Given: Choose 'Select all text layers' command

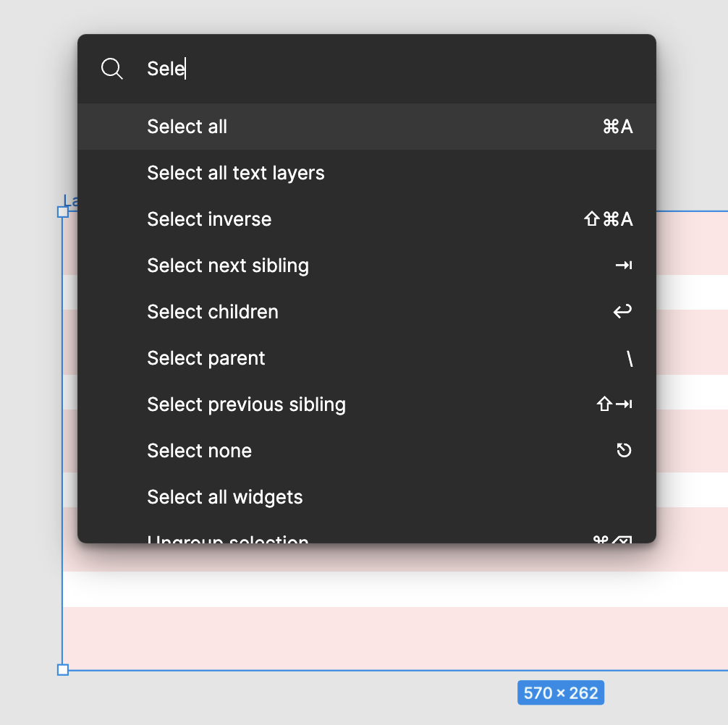Looking at the screenshot, I should [x=236, y=173].
